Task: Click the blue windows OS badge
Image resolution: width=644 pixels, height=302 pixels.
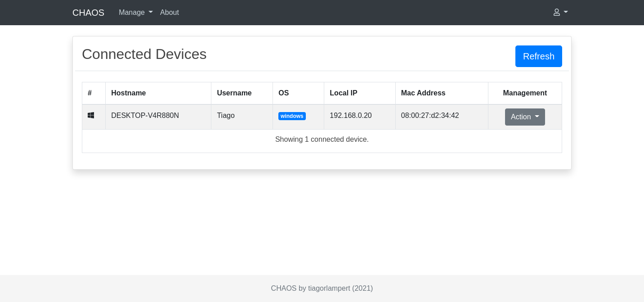Action: pos(292,116)
